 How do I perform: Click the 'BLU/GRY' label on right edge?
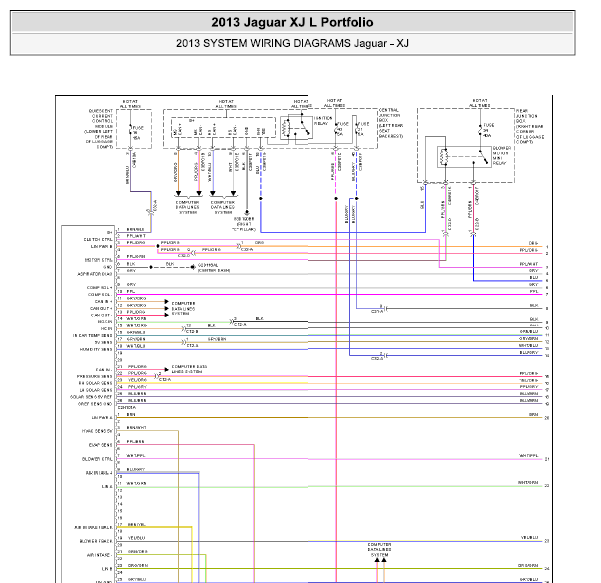click(x=529, y=352)
